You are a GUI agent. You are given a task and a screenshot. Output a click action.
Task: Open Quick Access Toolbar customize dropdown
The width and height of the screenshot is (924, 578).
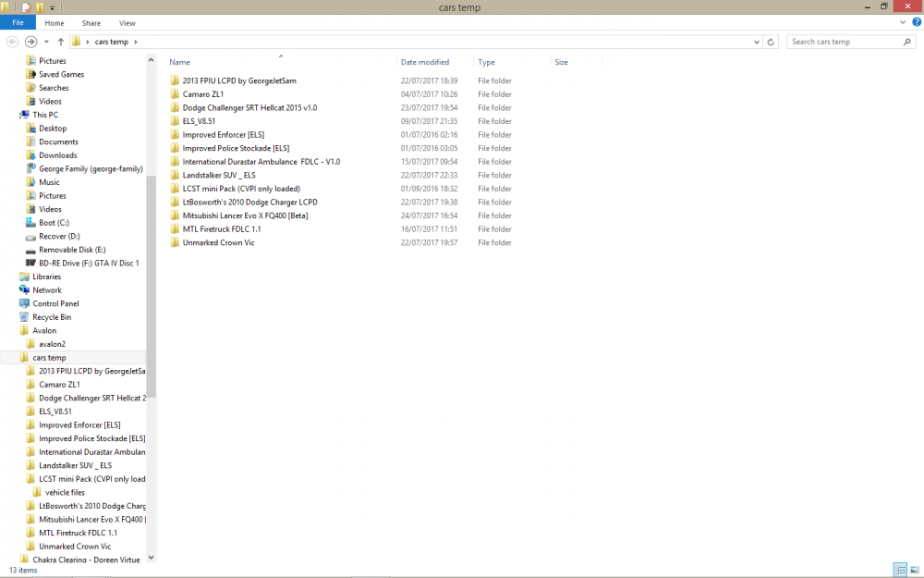52,7
